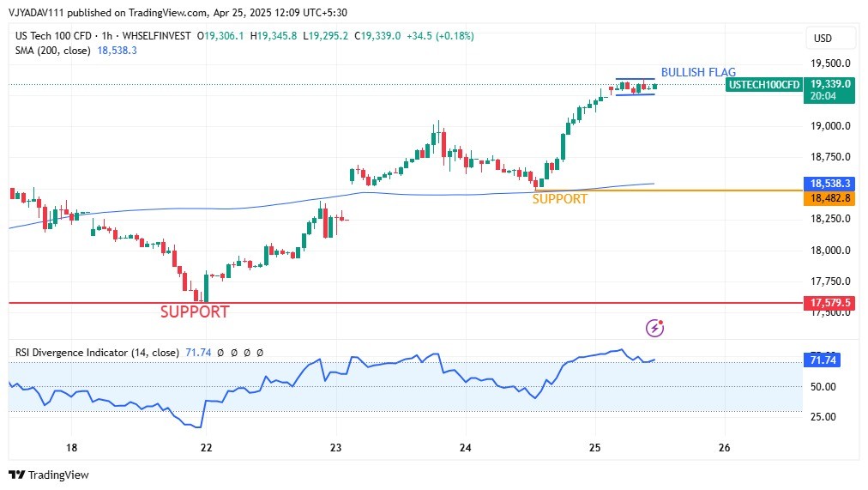
Task: Select the orange SUPPORT text label
Action: pos(559,199)
